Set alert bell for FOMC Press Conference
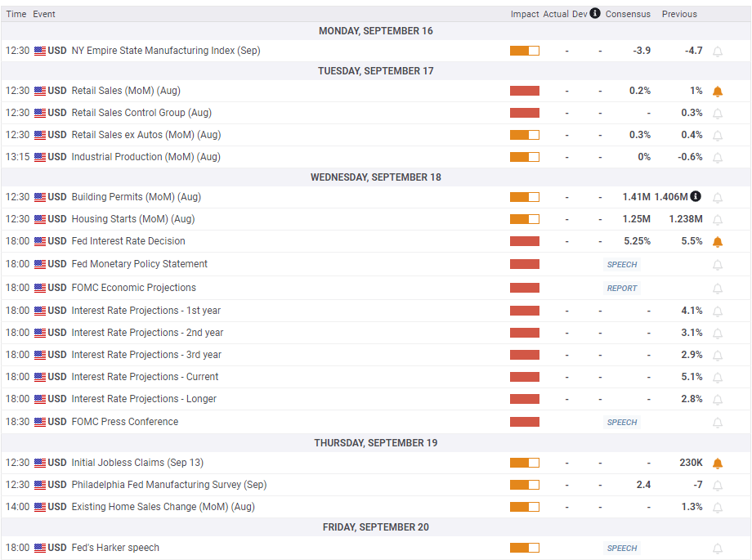This screenshot has width=752, height=560. [718, 423]
